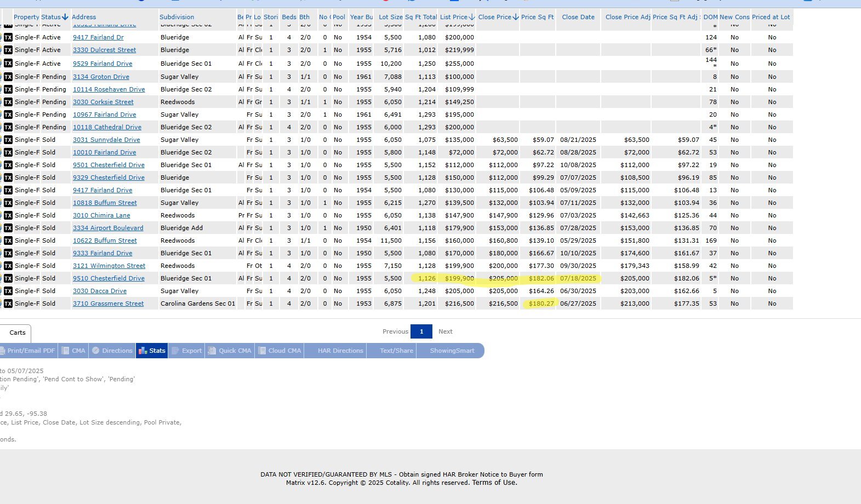The image size is (861, 504).
Task: Click the Text/Share toolbar button
Action: tap(396, 351)
